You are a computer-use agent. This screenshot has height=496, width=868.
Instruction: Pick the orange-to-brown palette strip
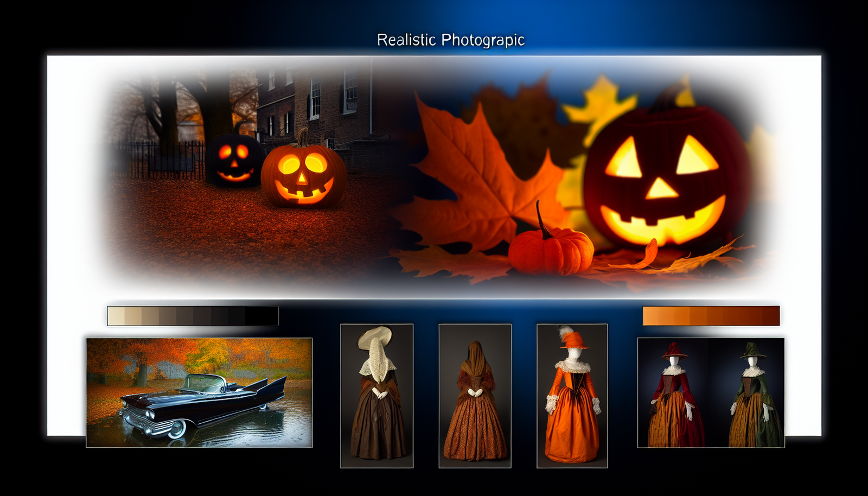(711, 316)
